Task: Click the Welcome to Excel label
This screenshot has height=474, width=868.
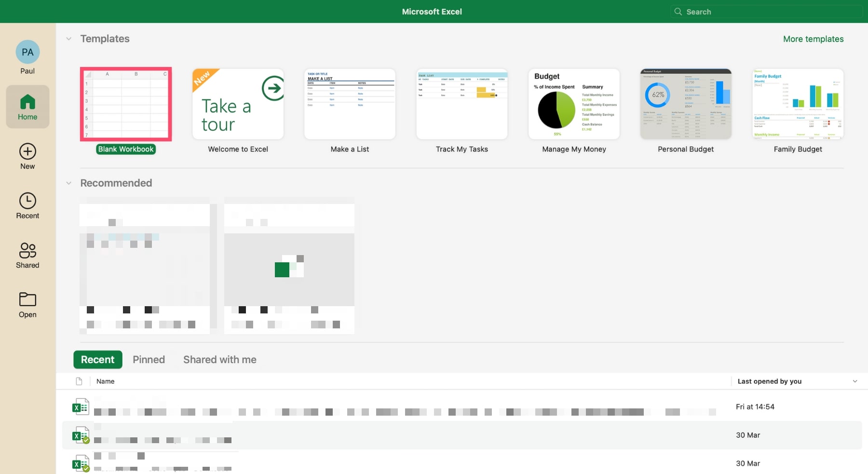Action: 238,149
